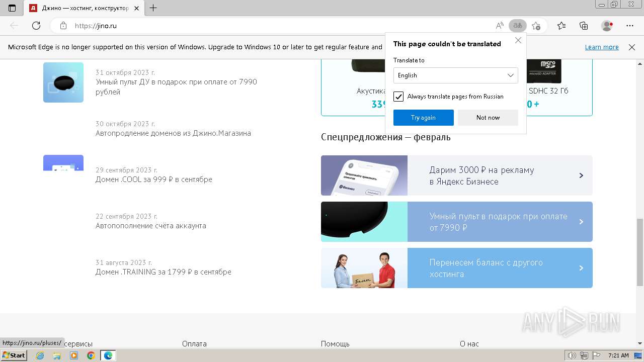Viewport: 644px width, 362px height.
Task: Toggle the Translate icon in address bar
Action: point(517,26)
